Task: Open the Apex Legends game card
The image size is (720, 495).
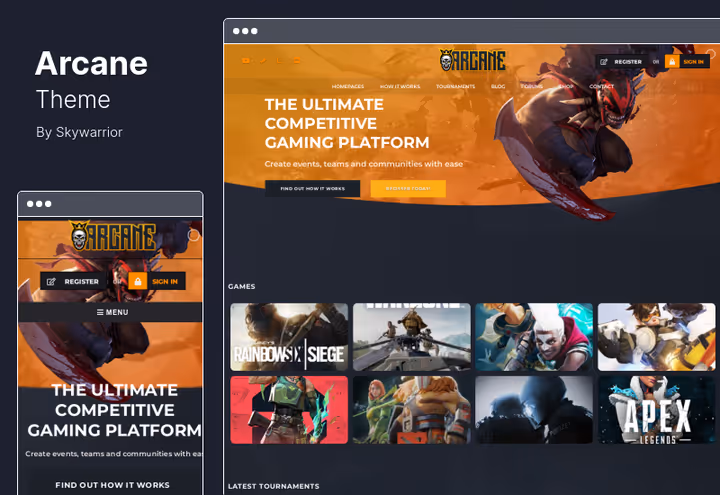Action: click(x=657, y=410)
